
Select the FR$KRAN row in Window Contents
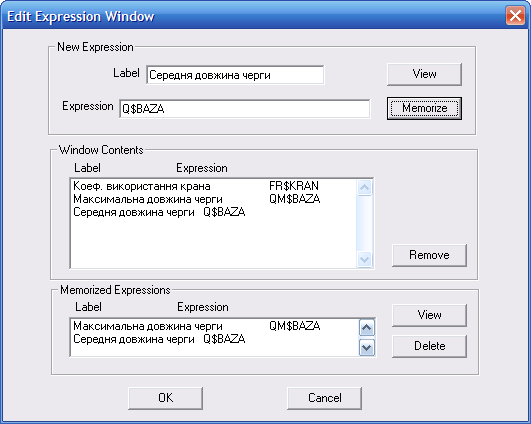click(x=213, y=186)
